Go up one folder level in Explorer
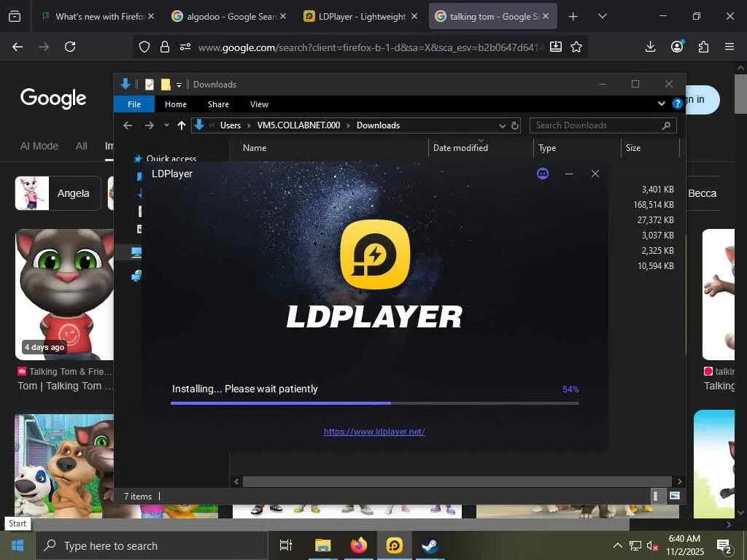The height and width of the screenshot is (560, 747). [181, 125]
